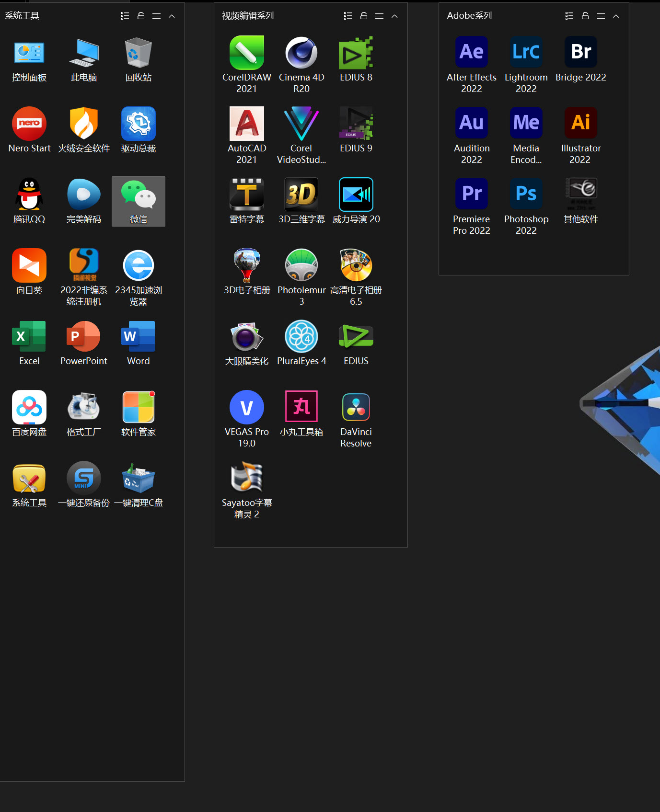The width and height of the screenshot is (660, 812).
Task: Open 视频编辑系列 panel hamburger menu
Action: point(379,16)
